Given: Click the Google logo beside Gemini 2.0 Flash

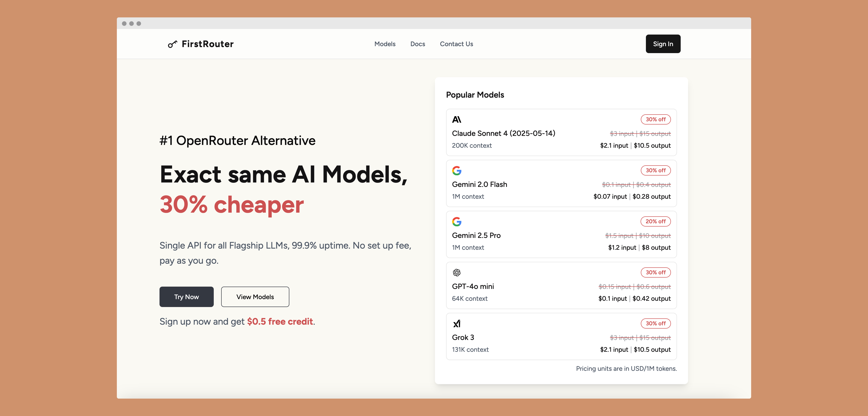Looking at the screenshot, I should click(456, 171).
